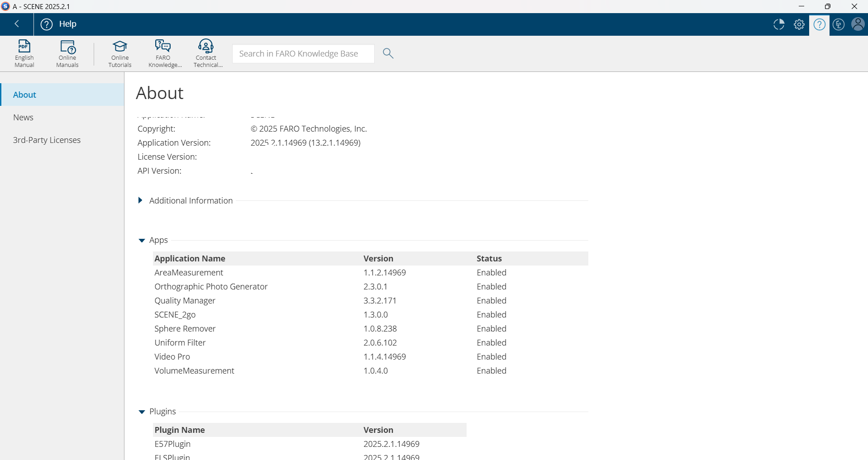Open the English Manual PDF
Viewport: 868px width, 460px height.
pos(24,53)
